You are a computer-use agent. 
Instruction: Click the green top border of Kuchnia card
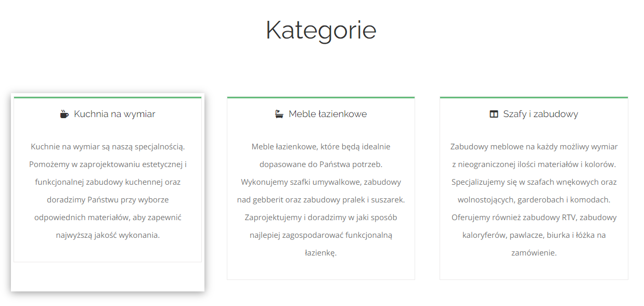pos(108,97)
